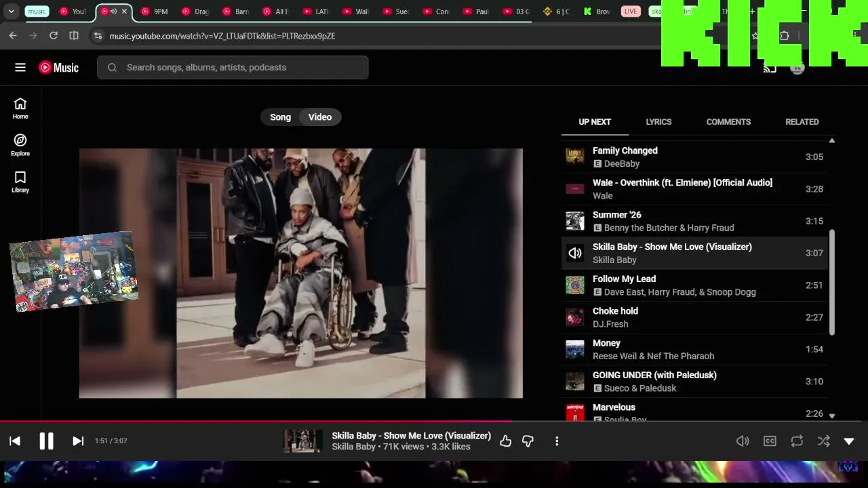Image resolution: width=868 pixels, height=488 pixels.
Task: Go to the YouTube Music logo home link
Action: (58, 67)
